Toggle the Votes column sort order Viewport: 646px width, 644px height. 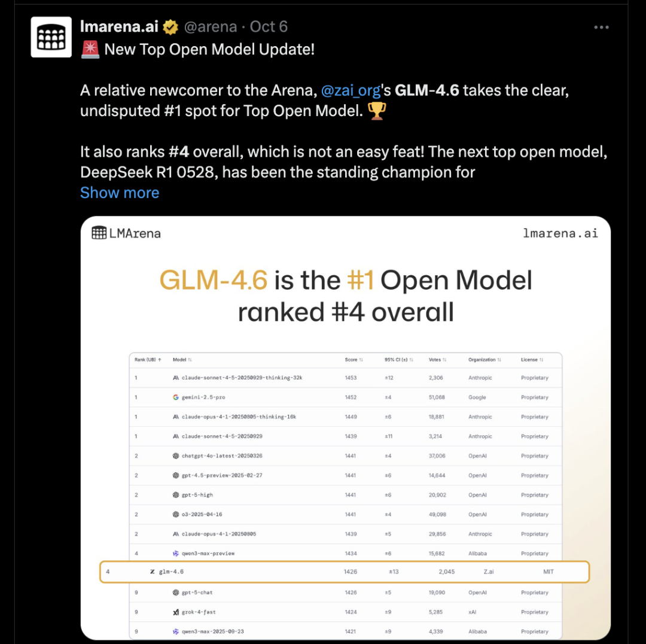pyautogui.click(x=444, y=360)
